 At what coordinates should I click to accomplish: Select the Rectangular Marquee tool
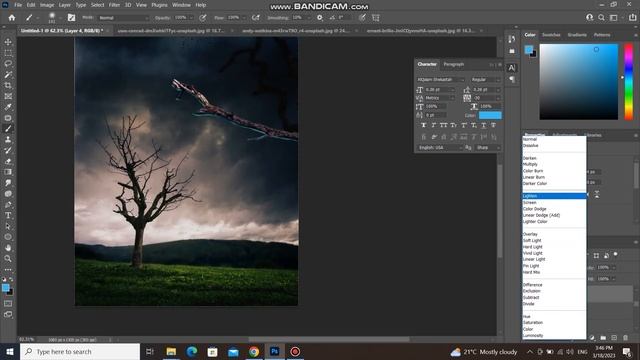click(x=8, y=53)
